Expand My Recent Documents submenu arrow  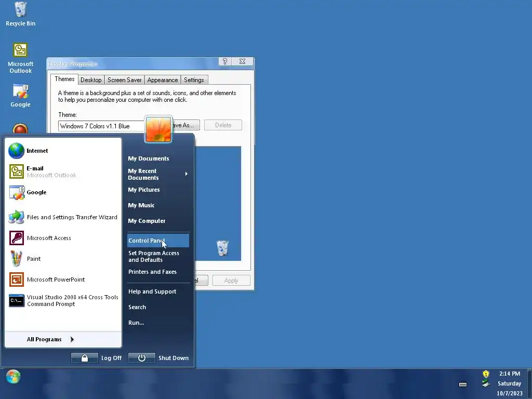point(187,174)
